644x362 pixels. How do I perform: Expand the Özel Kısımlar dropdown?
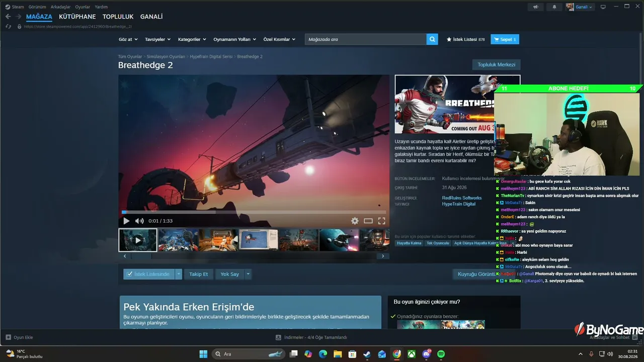coord(280,39)
